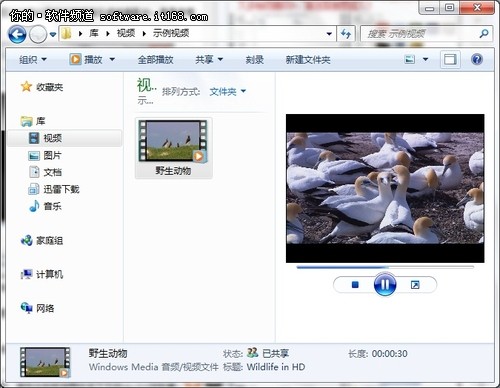Click the orange play icon on toolbar
The width and height of the screenshot is (500, 388).
75,59
